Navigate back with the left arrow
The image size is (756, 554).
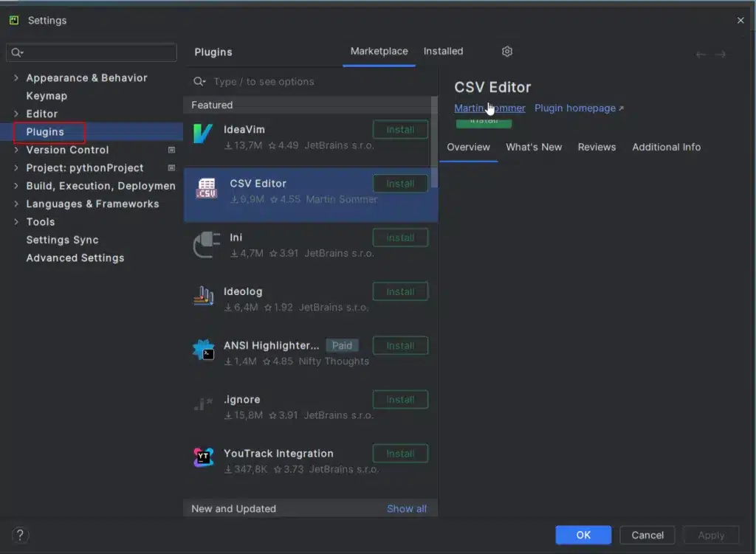tap(701, 55)
